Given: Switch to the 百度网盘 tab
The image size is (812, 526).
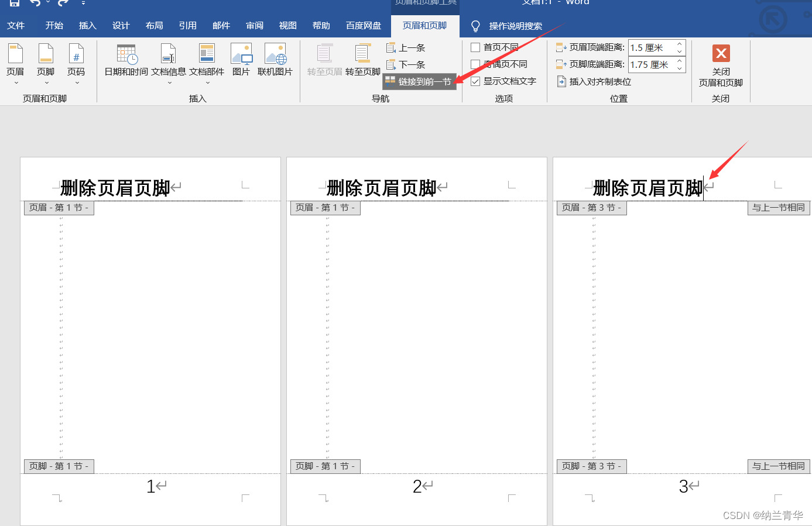Looking at the screenshot, I should tap(364, 26).
